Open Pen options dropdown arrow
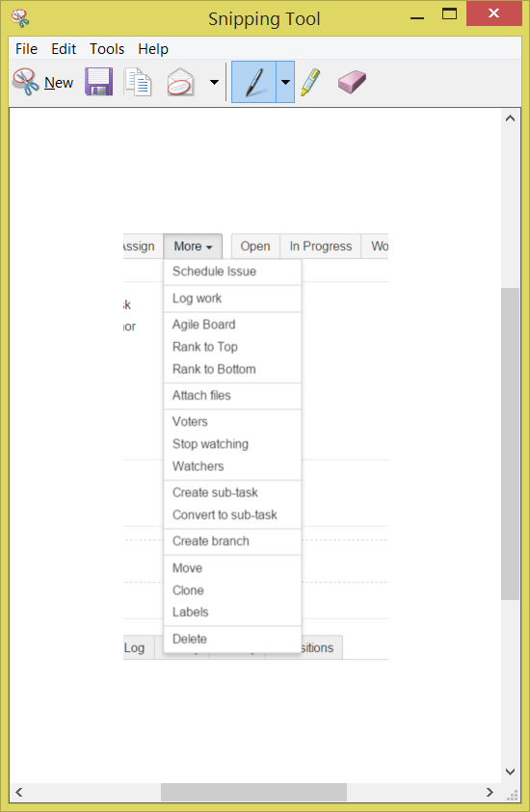Screen dimensions: 530x812 [x=285, y=82]
